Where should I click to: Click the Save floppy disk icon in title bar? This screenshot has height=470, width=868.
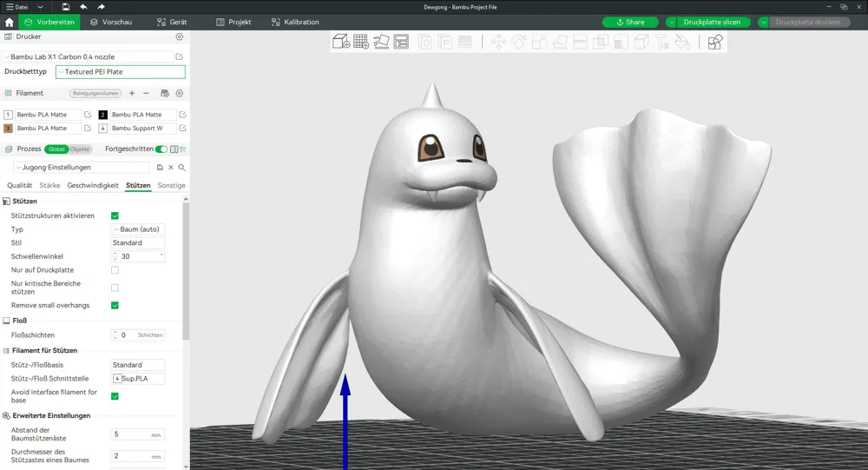pos(65,7)
